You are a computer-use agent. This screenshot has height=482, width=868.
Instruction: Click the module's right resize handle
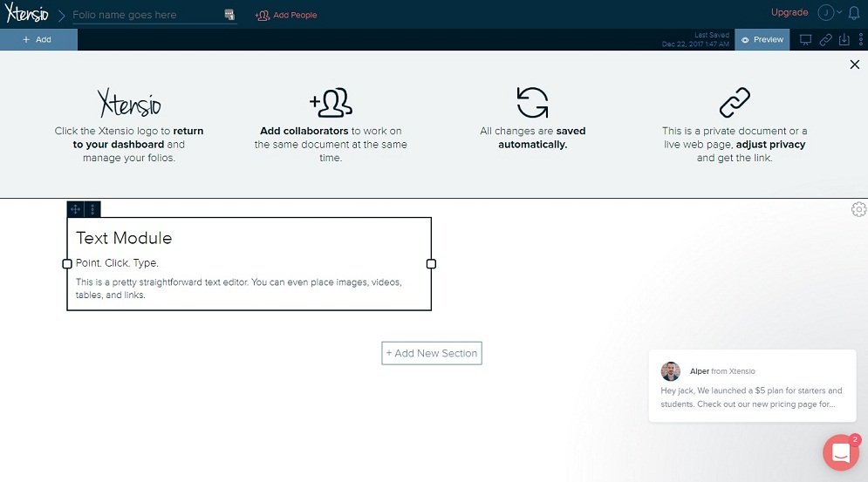coord(431,264)
